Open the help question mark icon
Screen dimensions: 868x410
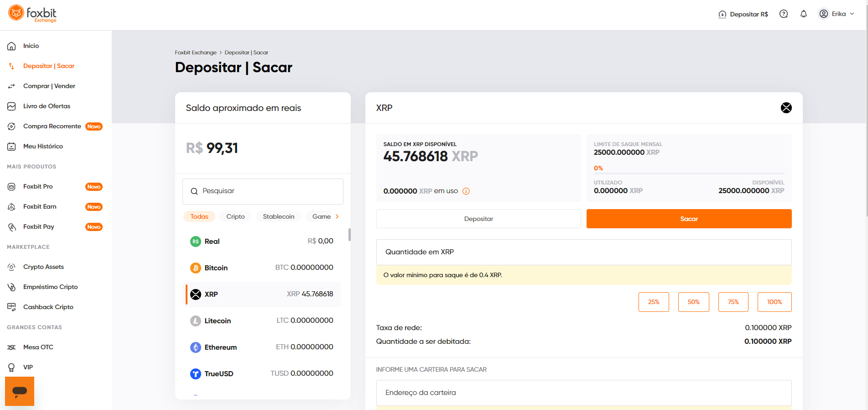[784, 14]
